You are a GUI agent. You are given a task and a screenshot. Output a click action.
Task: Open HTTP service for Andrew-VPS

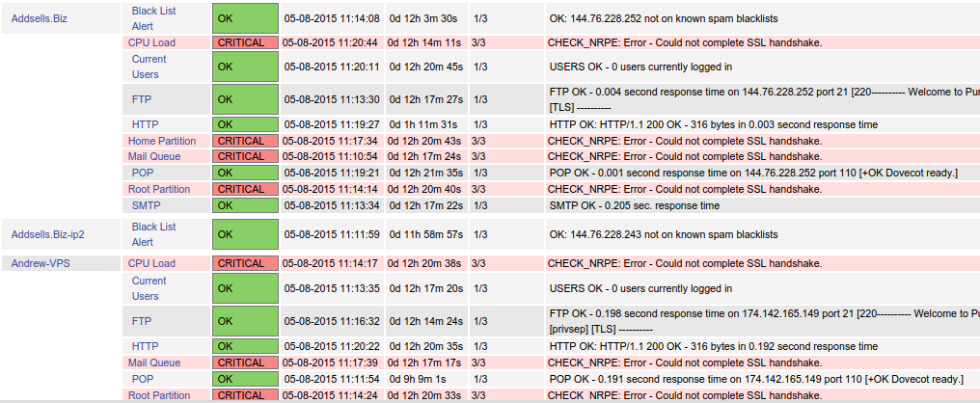(145, 346)
